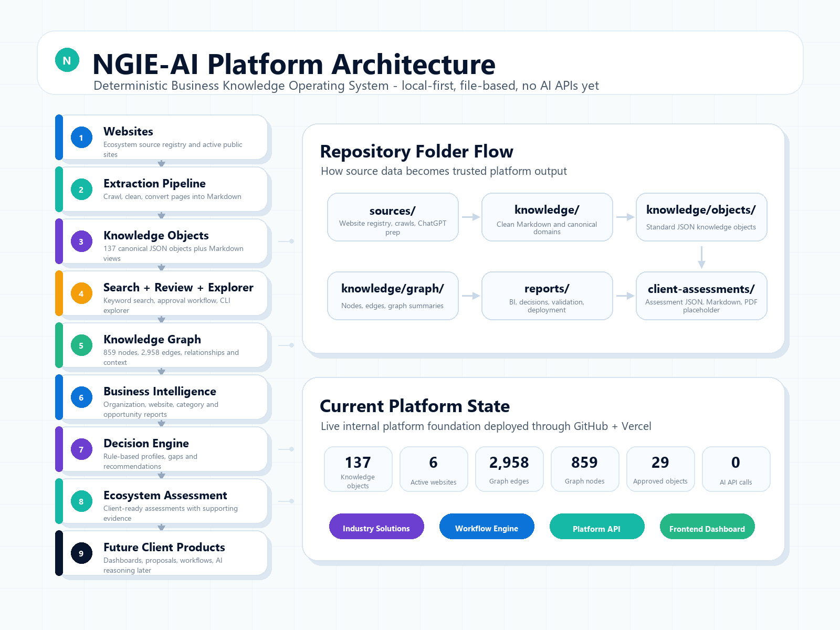Select the Future Client Products title
This screenshot has height=630, width=840.
164,548
